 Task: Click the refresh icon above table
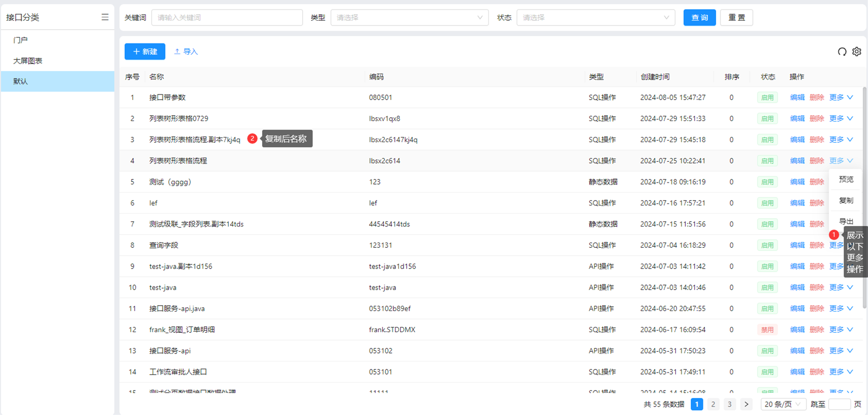(842, 51)
